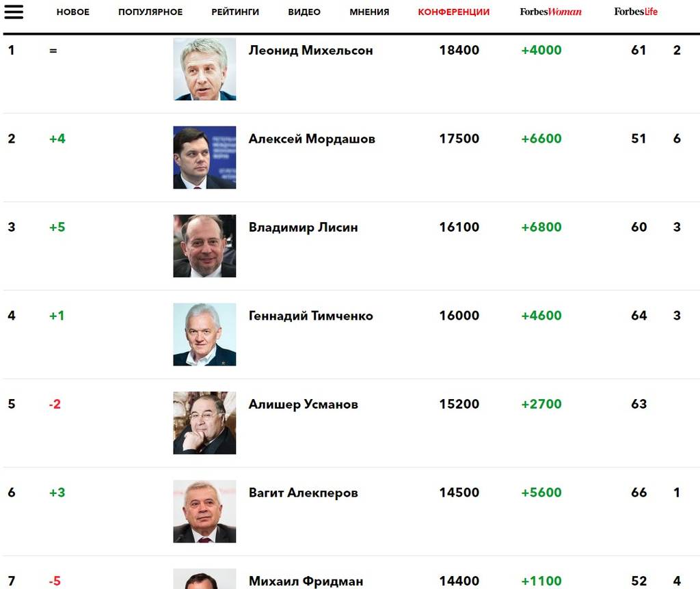Click Алексей Мордашов's photo thumbnail
The height and width of the screenshot is (589, 700).
[x=204, y=157]
